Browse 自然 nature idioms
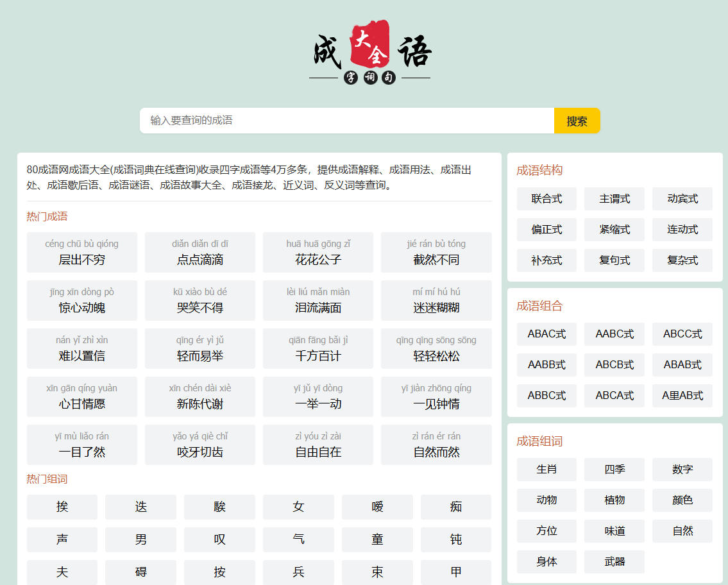The height and width of the screenshot is (585, 728). pos(682,531)
